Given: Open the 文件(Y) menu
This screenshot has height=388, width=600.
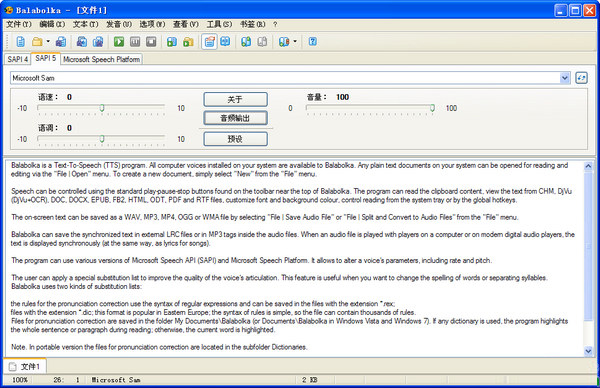Looking at the screenshot, I should [19, 24].
